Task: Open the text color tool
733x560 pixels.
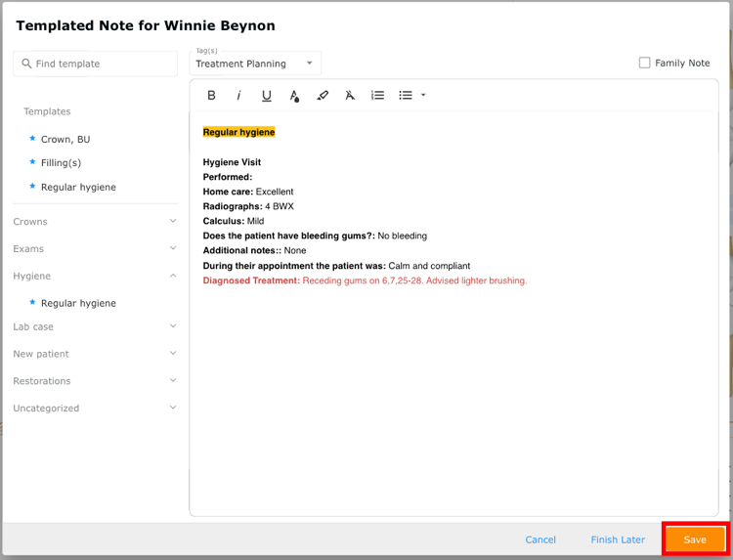Action: point(294,96)
